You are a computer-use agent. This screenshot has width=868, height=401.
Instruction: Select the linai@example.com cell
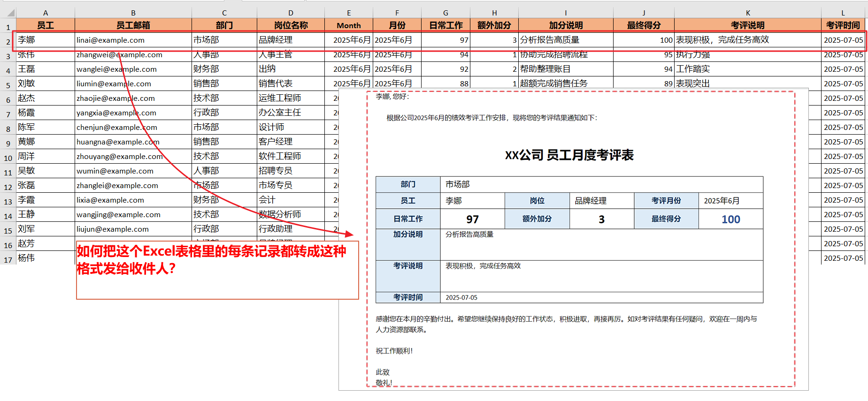tap(133, 40)
